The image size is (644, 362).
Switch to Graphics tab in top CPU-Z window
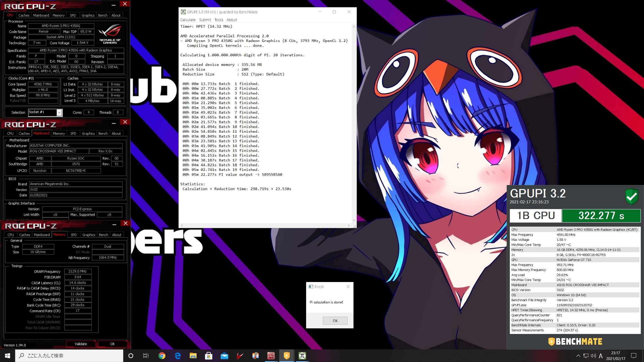pyautogui.click(x=88, y=15)
